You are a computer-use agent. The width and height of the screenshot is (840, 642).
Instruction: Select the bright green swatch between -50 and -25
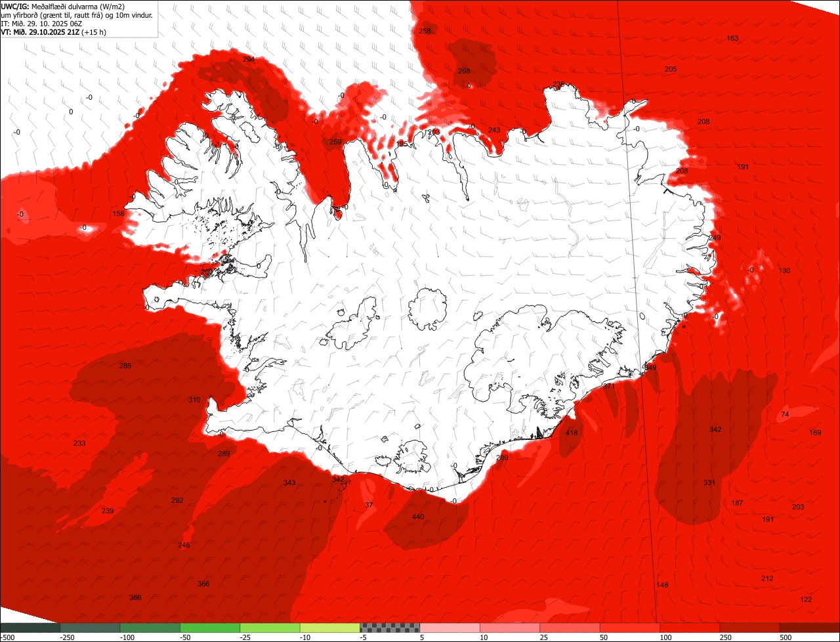210,628
